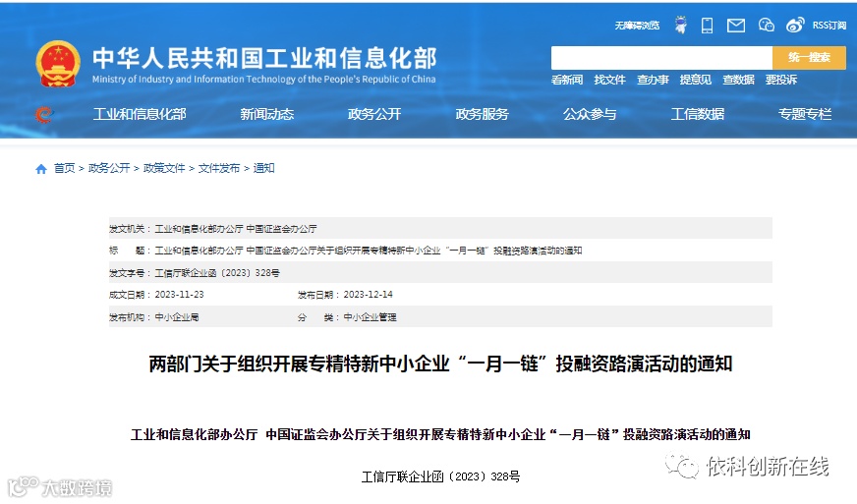
Task: Click the 成文日期 2023-11-23 value
Action: [179, 295]
